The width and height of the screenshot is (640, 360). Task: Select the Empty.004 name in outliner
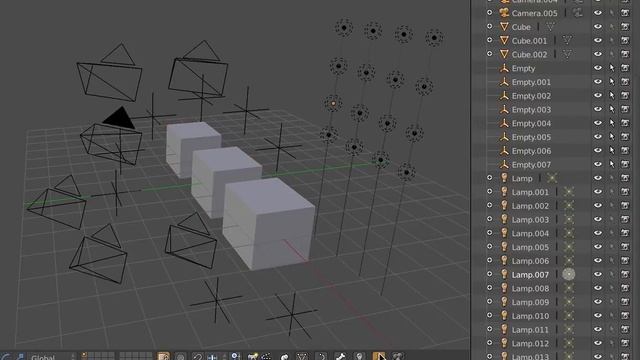(531, 124)
